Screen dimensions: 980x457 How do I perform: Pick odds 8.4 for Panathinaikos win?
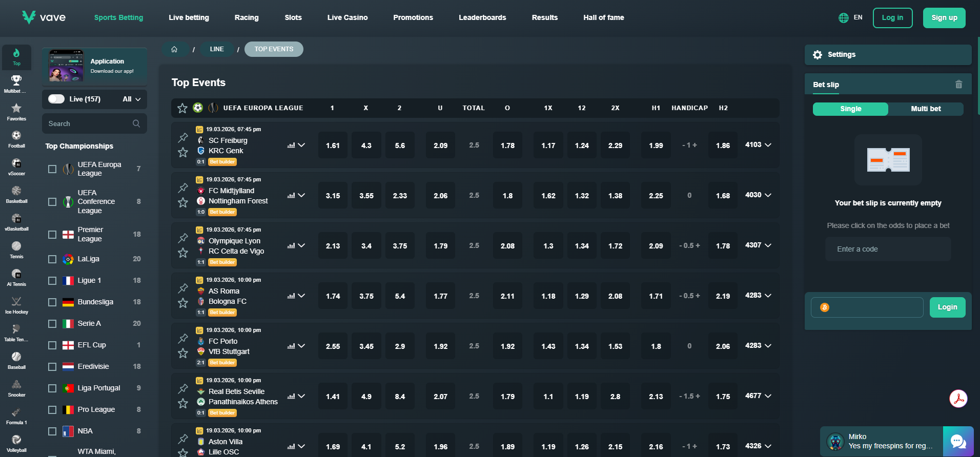pyautogui.click(x=400, y=397)
